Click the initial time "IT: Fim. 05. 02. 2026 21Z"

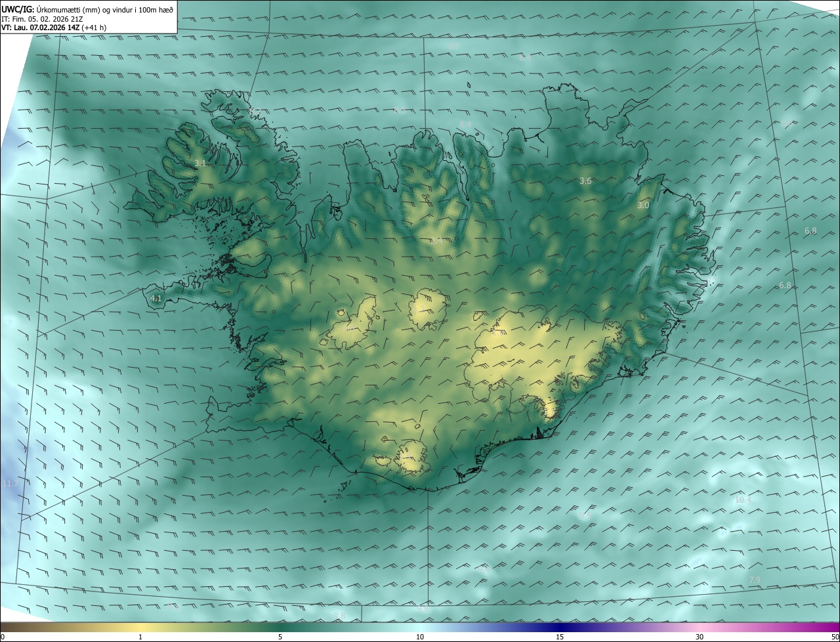[x=43, y=19]
